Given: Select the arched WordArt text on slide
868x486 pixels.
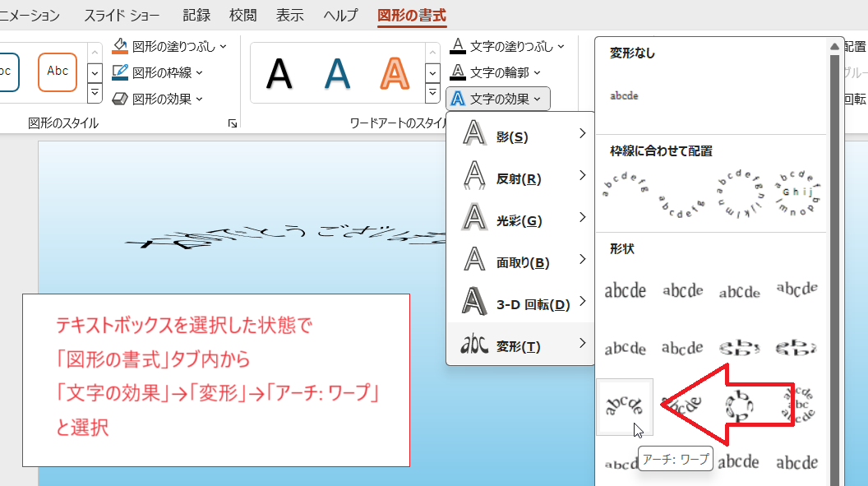Looking at the screenshot, I should tap(285, 236).
